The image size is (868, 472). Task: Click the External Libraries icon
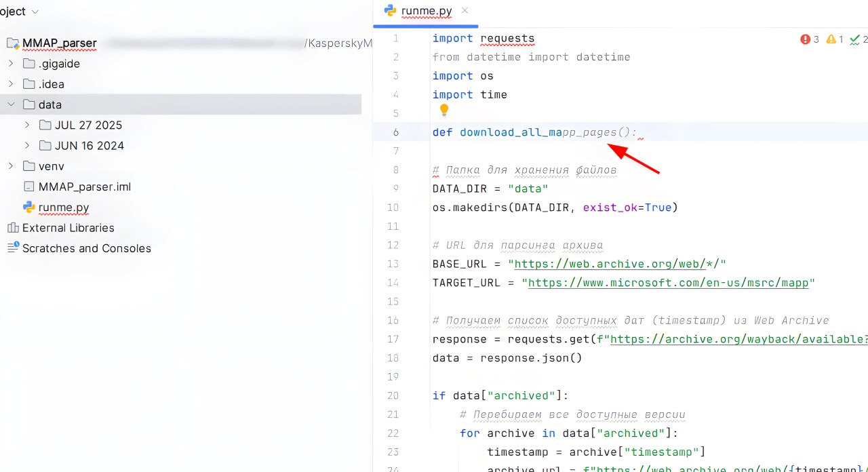(13, 228)
